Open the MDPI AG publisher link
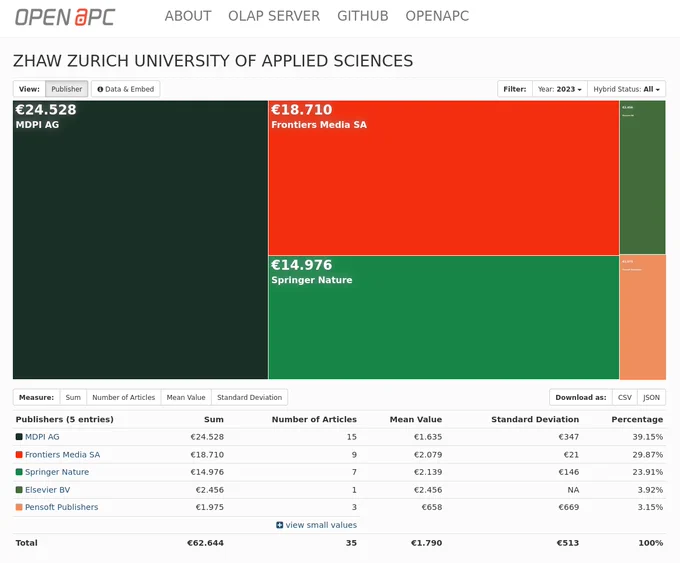 42,437
